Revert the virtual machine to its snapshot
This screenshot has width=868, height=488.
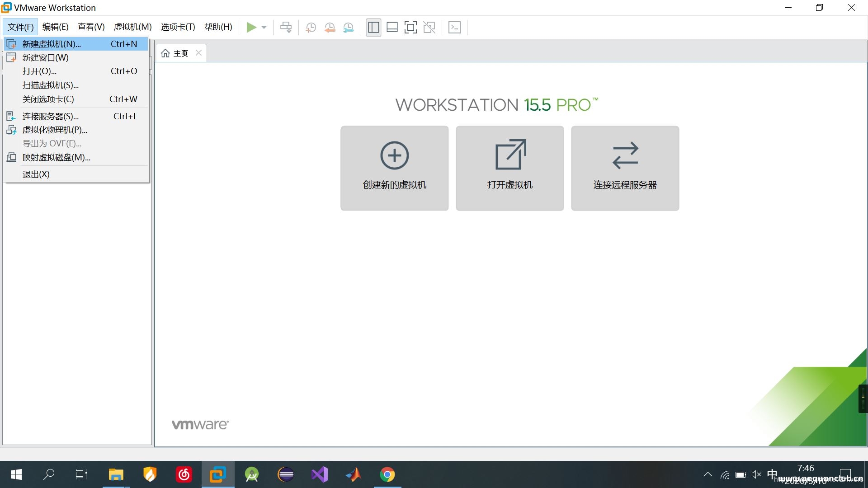pos(330,27)
